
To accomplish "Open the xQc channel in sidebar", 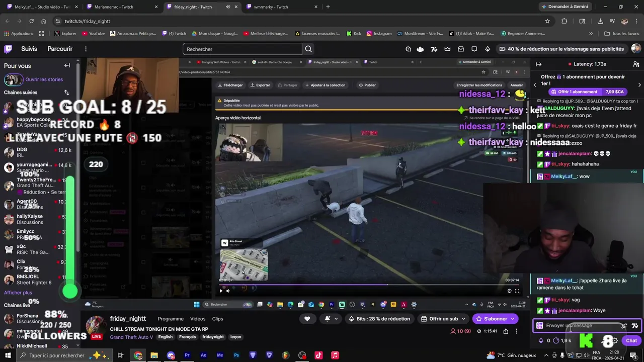I will pos(38,250).
